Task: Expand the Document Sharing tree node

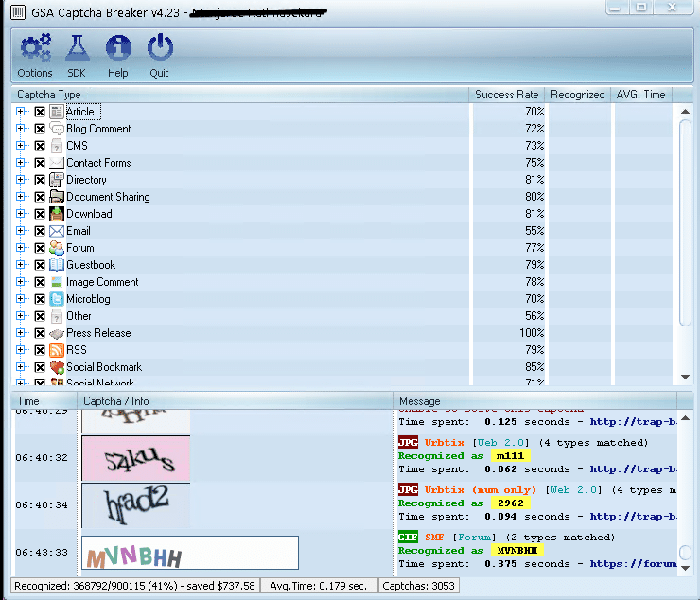Action: point(20,196)
